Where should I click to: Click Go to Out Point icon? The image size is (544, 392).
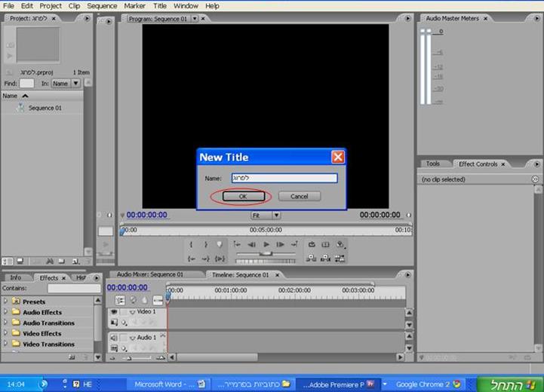pos(206,259)
